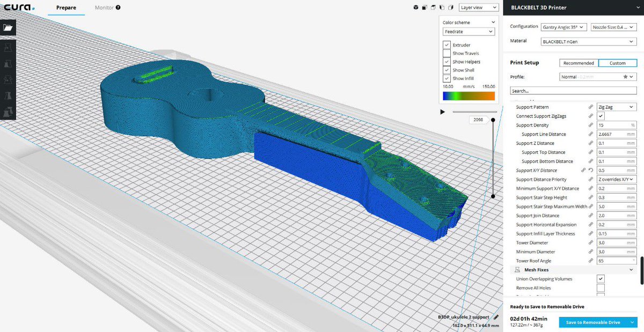Switch to the Prepare tab
Viewport: 644px width, 332px height.
66,8
